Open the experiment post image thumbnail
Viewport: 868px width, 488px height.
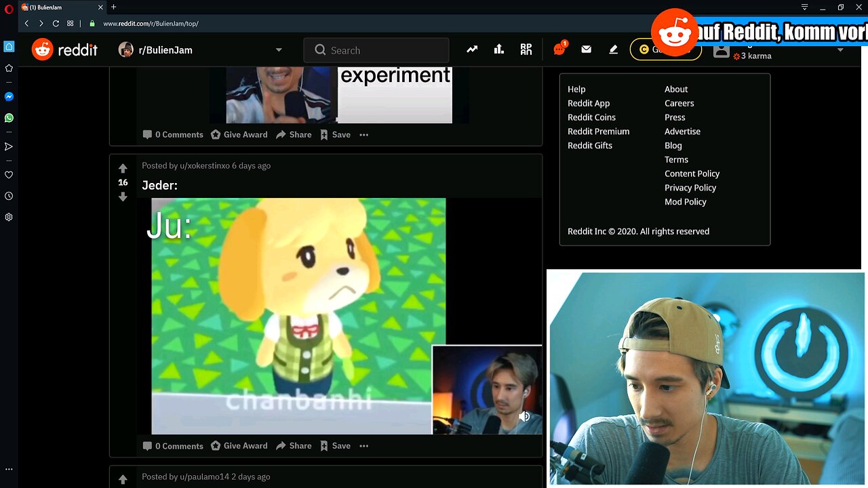(x=339, y=95)
